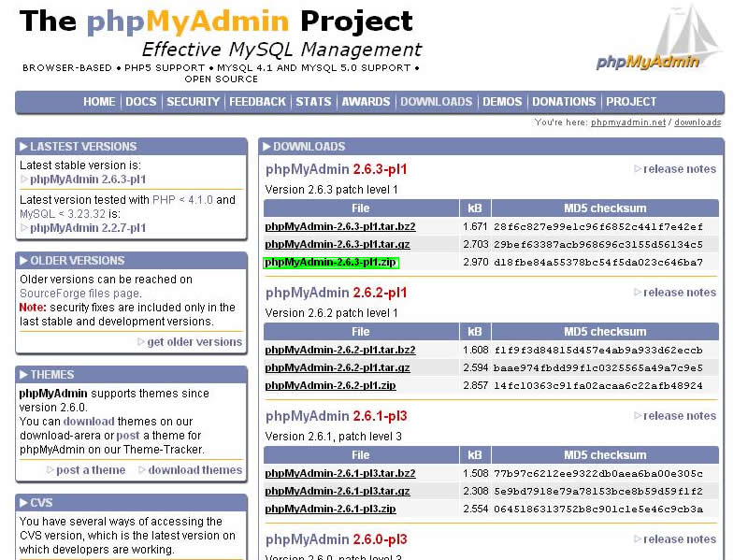Select MD5 checksum 77b97c6212ee9322db0aea6ba00e305c

pyautogui.click(x=598, y=474)
